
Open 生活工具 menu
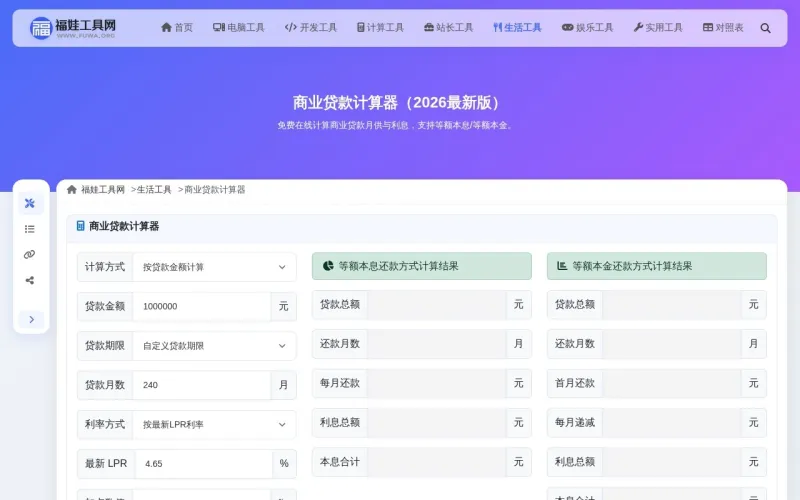click(x=517, y=28)
